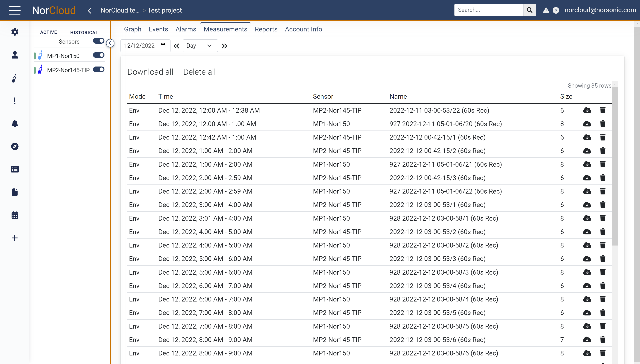Image resolution: width=640 pixels, height=364 pixels.
Task: Select the Measurements tab
Action: [x=225, y=29]
